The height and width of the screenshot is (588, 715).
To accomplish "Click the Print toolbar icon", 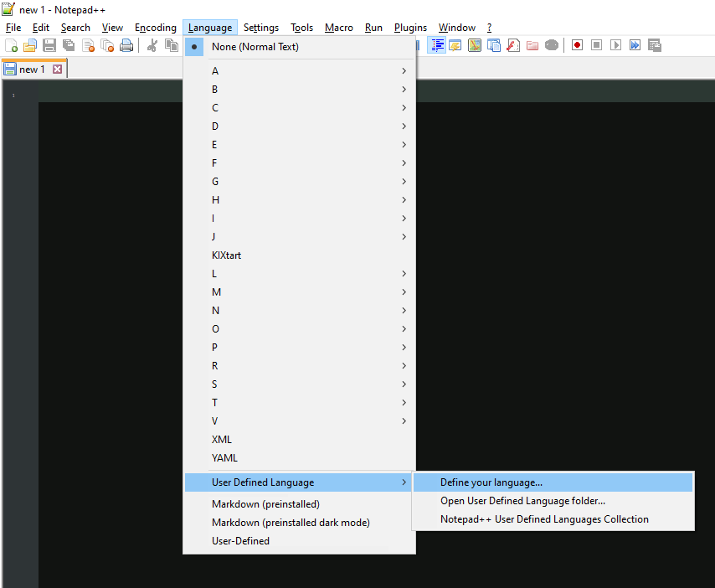I will (x=126, y=45).
